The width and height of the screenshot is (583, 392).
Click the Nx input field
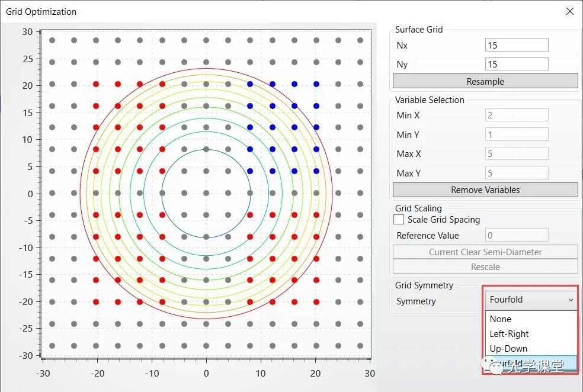516,46
